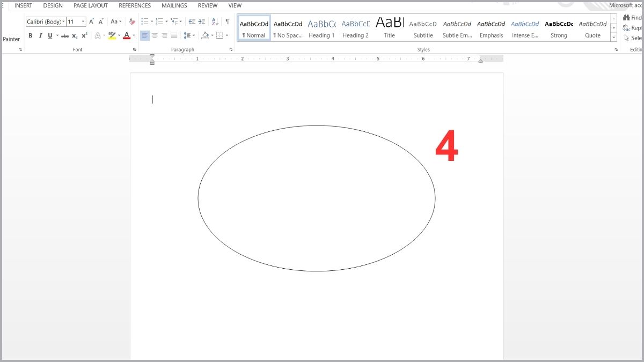Viewport: 644px width, 362px height.
Task: Toggle italic formatting
Action: 40,36
